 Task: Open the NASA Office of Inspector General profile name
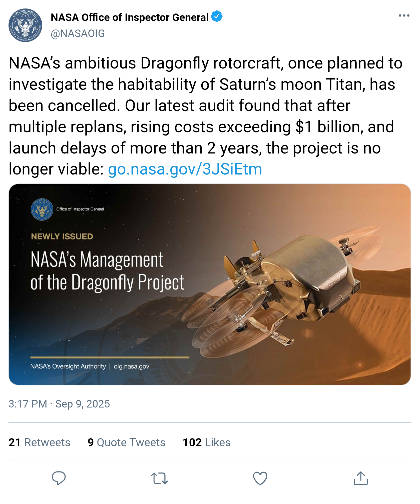(130, 17)
